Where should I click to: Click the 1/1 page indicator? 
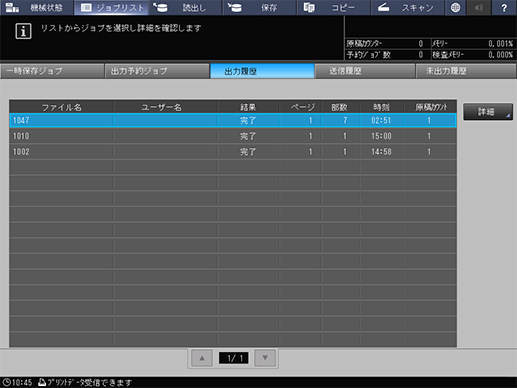point(233,358)
